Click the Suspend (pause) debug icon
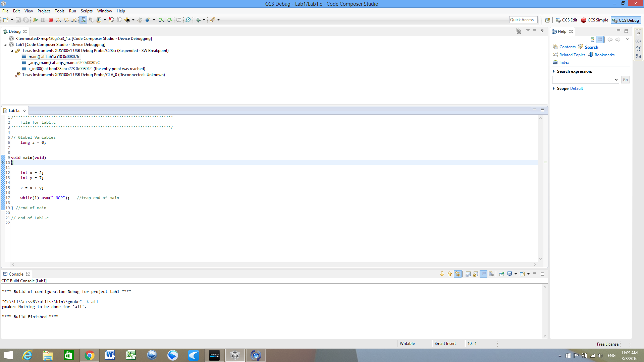Image resolution: width=644 pixels, height=362 pixels. 43,20
